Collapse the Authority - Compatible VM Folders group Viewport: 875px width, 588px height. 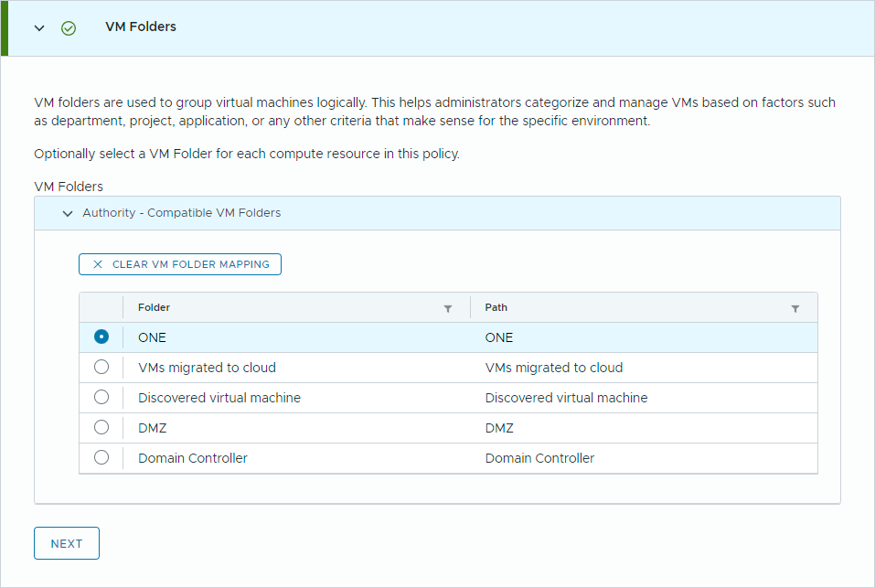tap(68, 213)
